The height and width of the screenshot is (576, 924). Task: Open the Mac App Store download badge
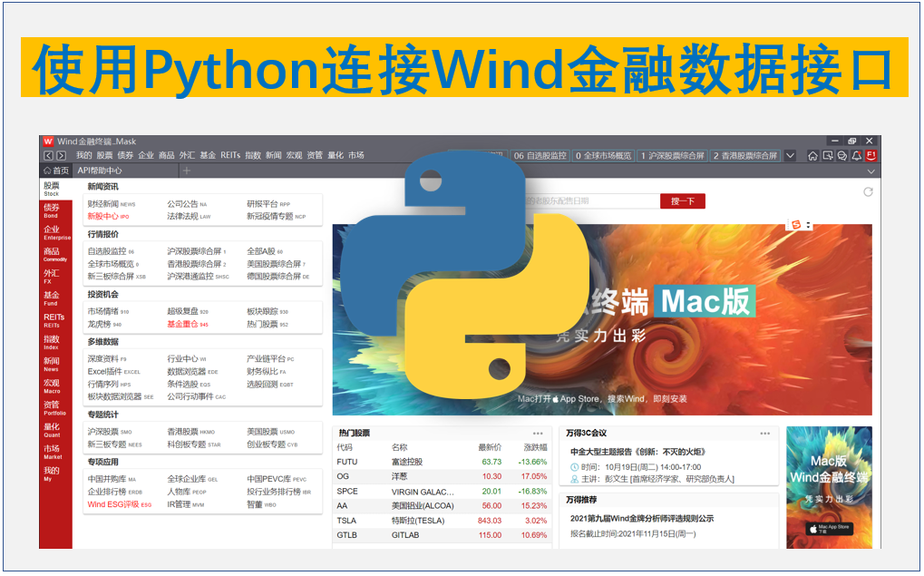pyautogui.click(x=831, y=527)
